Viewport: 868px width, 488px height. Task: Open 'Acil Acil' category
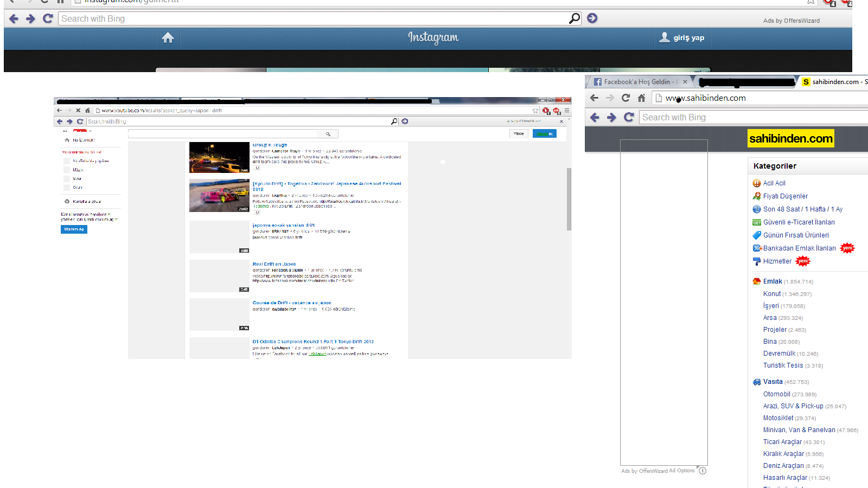[774, 183]
